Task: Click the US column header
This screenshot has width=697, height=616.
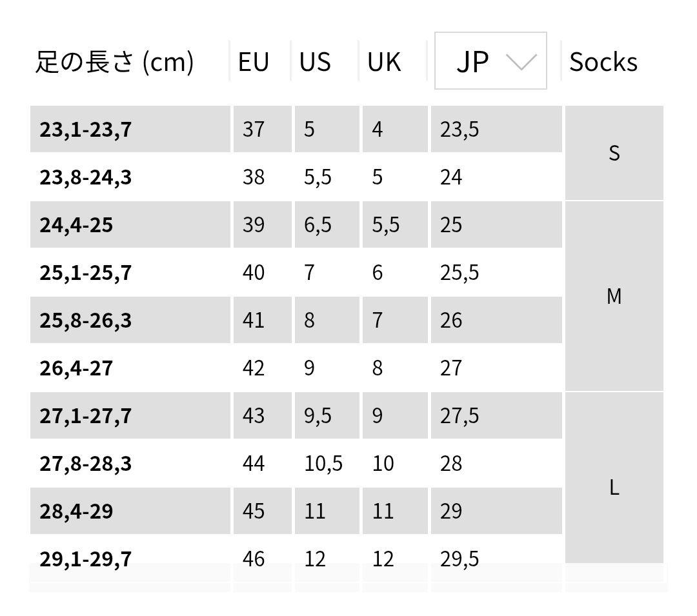Action: pyautogui.click(x=315, y=62)
